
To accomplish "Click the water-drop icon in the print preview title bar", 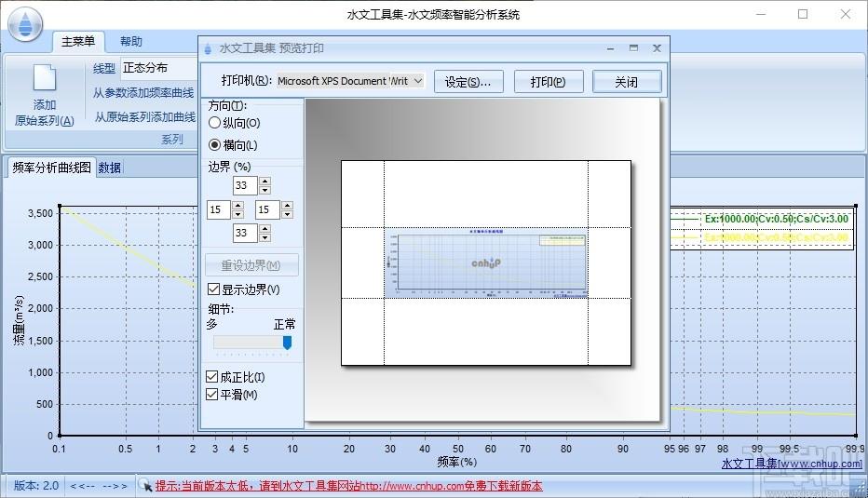I will pyautogui.click(x=208, y=48).
